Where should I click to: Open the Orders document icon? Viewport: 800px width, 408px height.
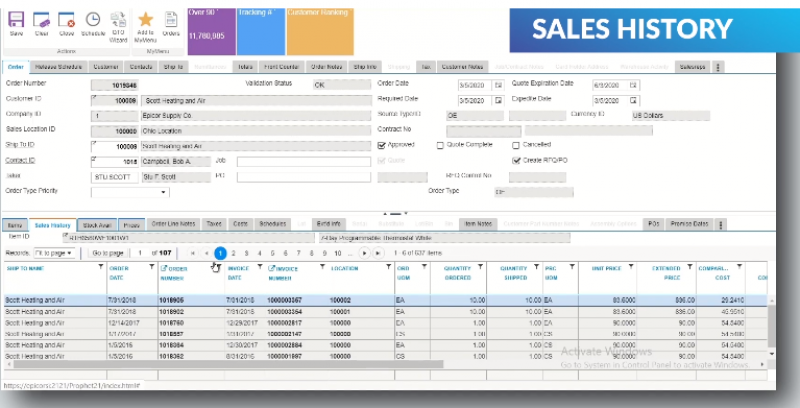coord(171,21)
